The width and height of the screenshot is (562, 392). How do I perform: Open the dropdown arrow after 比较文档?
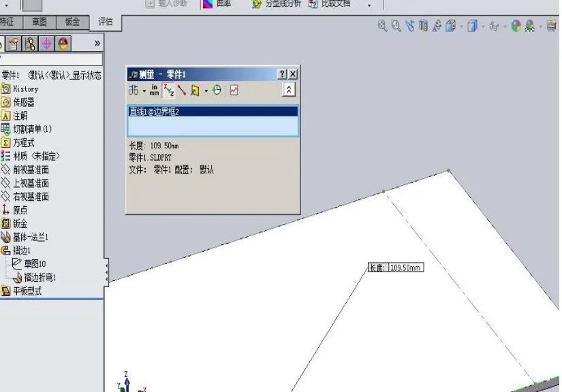tap(369, 5)
